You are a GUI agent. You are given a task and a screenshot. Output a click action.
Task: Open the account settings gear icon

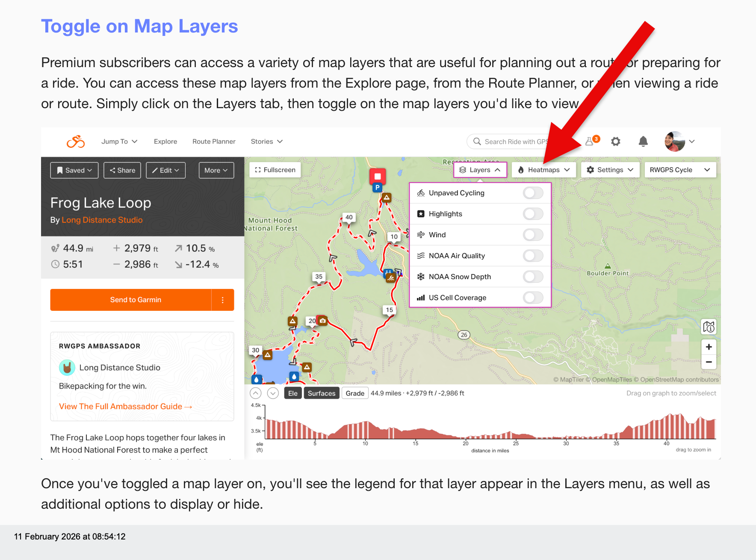pyautogui.click(x=615, y=141)
